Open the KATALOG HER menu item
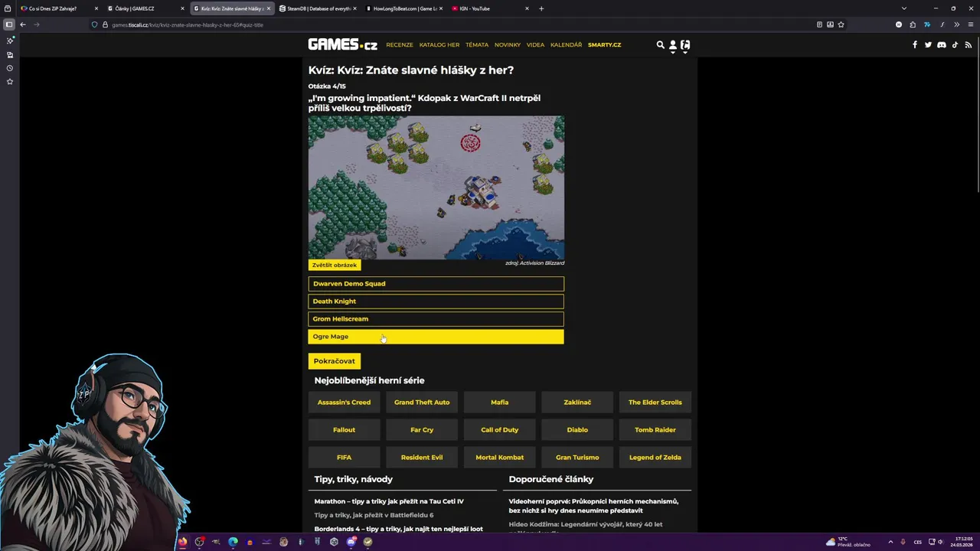 click(x=439, y=45)
